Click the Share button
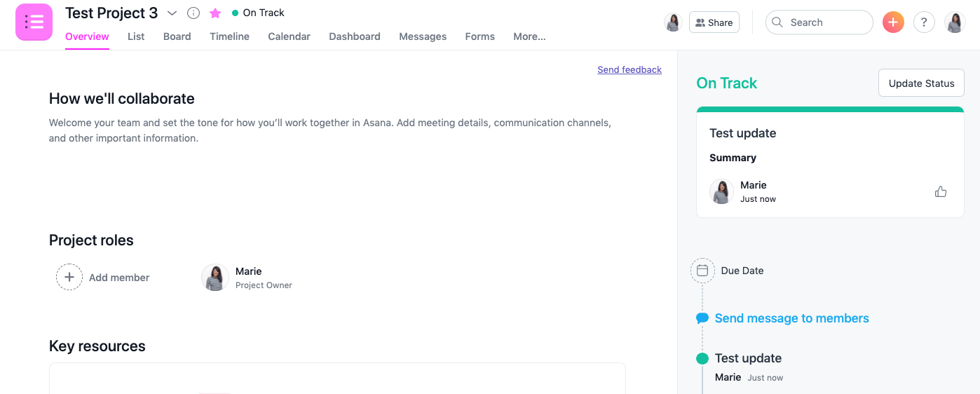This screenshot has width=980, height=394. pos(714,22)
